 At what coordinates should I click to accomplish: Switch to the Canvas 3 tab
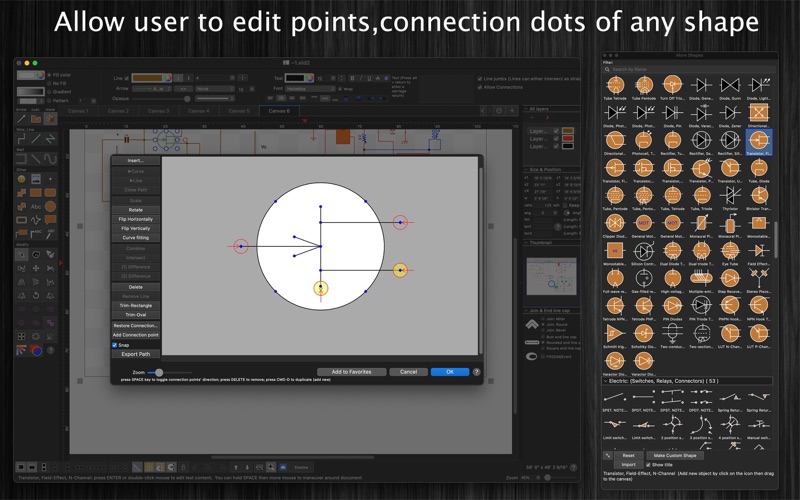(158, 111)
